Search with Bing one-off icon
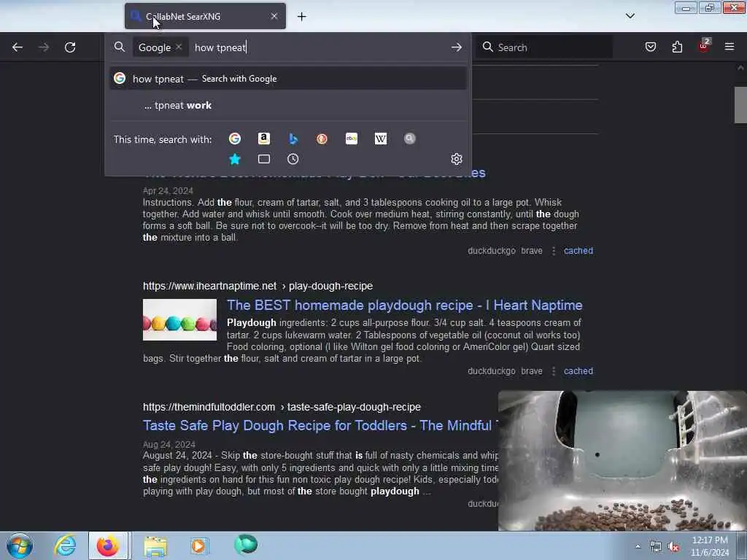747x560 pixels. [x=293, y=139]
